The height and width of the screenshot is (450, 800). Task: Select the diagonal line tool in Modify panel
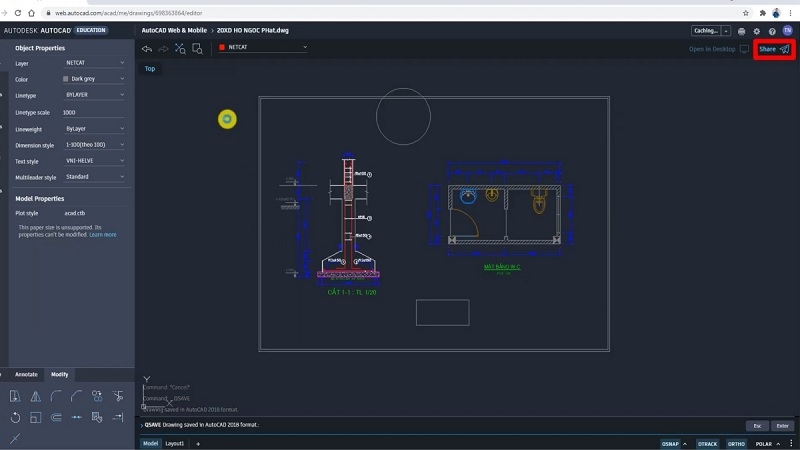(x=15, y=438)
